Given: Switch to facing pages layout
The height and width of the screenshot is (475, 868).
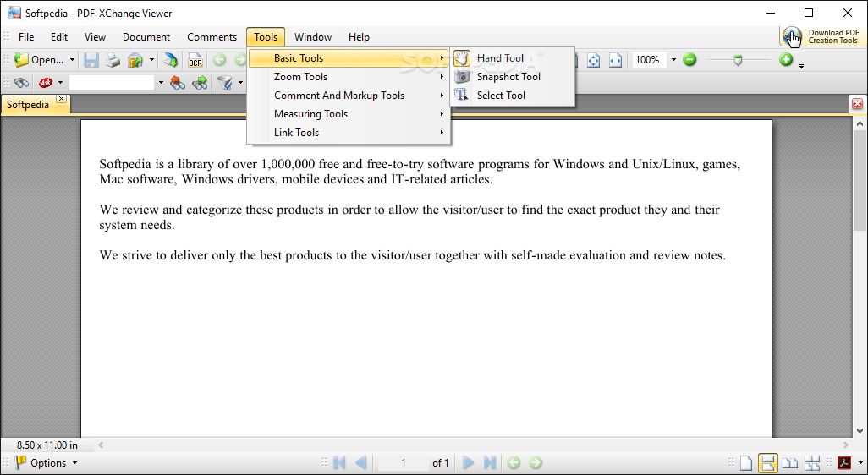Looking at the screenshot, I should [x=790, y=463].
